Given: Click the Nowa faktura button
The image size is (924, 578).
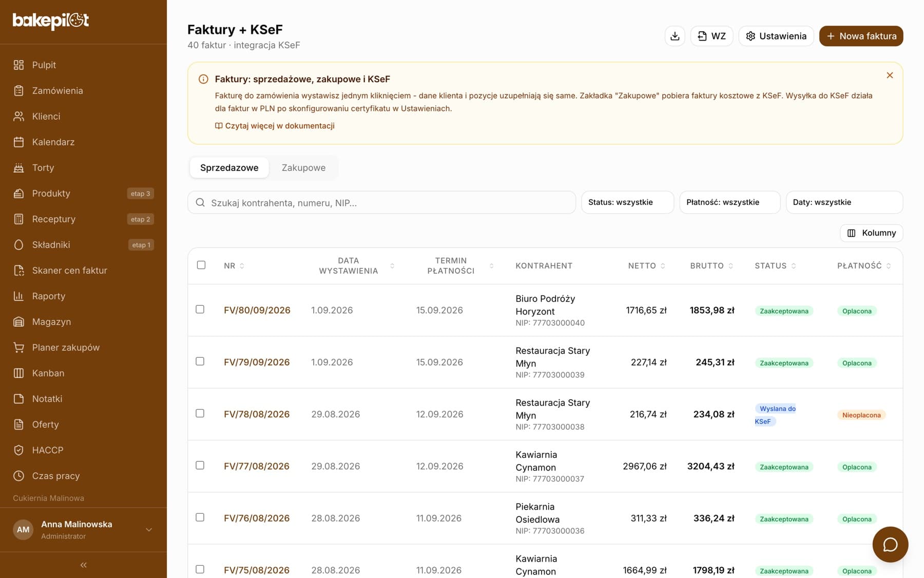Looking at the screenshot, I should pos(861,36).
